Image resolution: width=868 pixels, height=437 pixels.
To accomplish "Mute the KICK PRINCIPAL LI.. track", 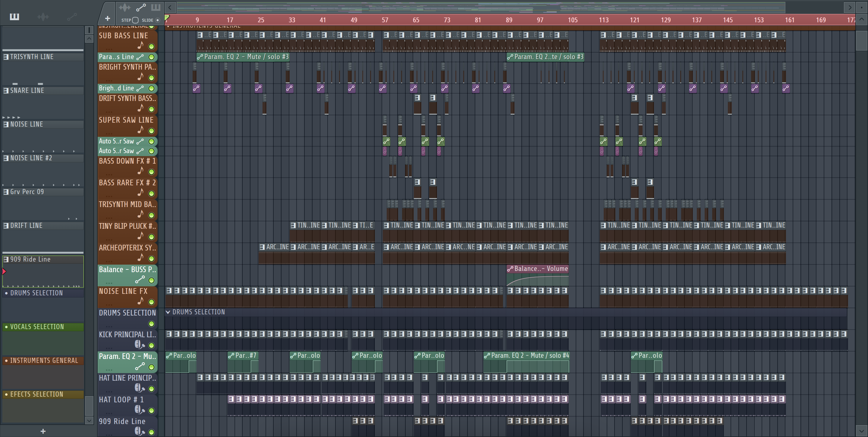I will pyautogui.click(x=152, y=346).
